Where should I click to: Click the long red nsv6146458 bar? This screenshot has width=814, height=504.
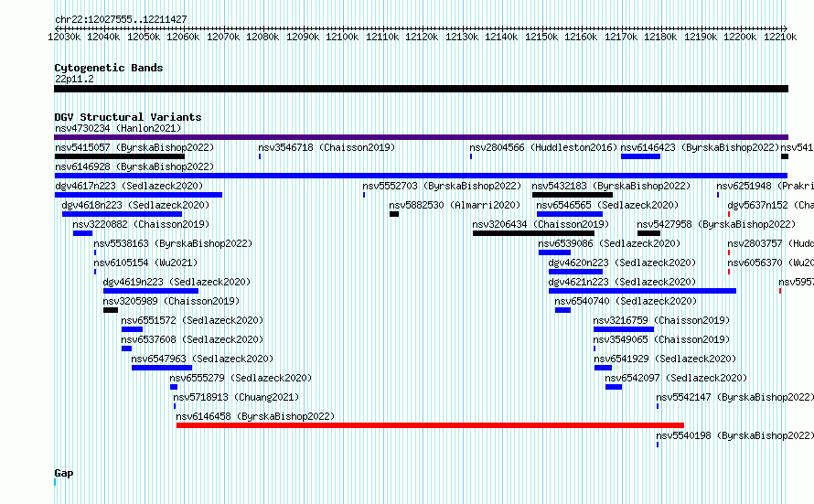[x=431, y=425]
